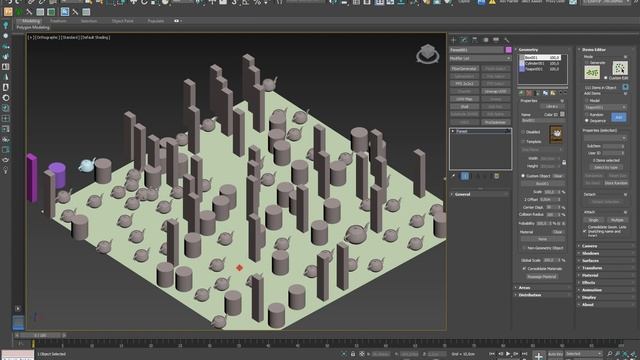Switch to the Freeform ribbon tab
This screenshot has height=360, width=640.
(x=58, y=21)
